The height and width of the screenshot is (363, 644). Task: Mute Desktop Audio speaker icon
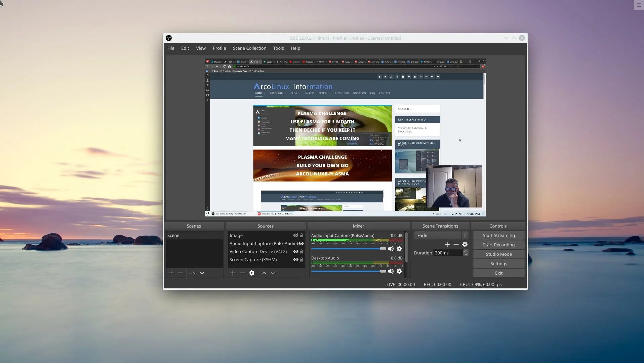click(391, 271)
